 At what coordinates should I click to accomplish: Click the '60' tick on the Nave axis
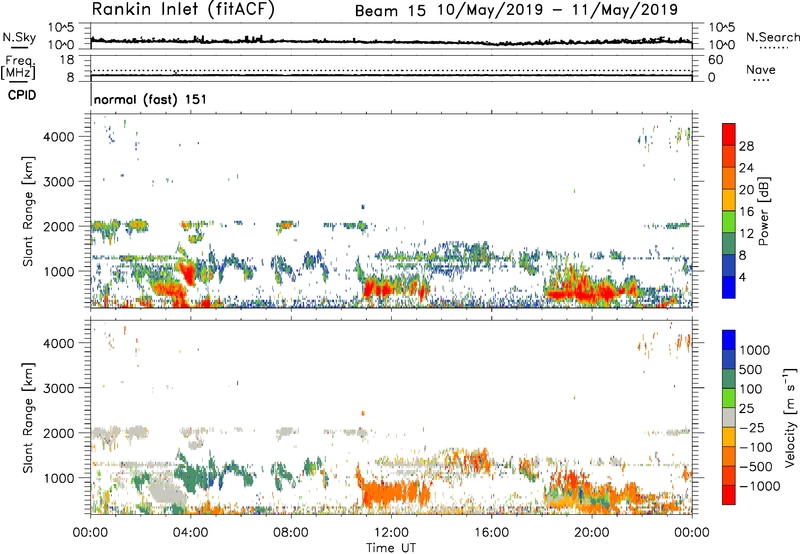click(x=715, y=60)
